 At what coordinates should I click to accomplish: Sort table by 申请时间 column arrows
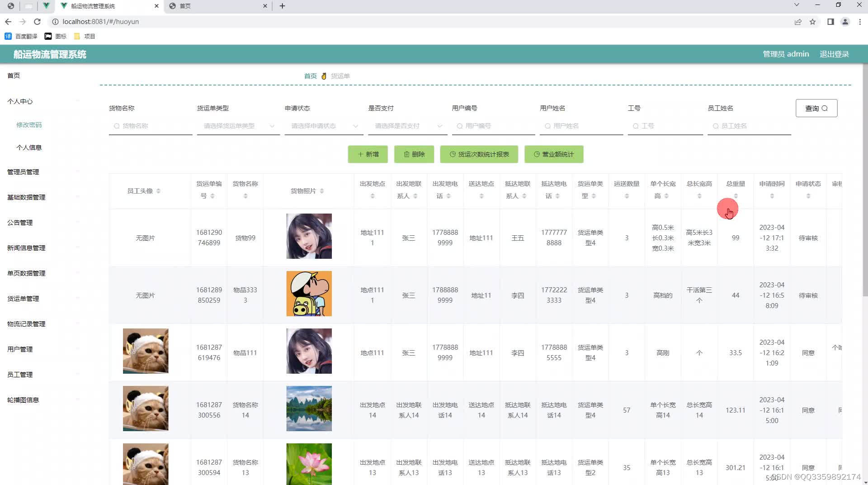pos(772,196)
